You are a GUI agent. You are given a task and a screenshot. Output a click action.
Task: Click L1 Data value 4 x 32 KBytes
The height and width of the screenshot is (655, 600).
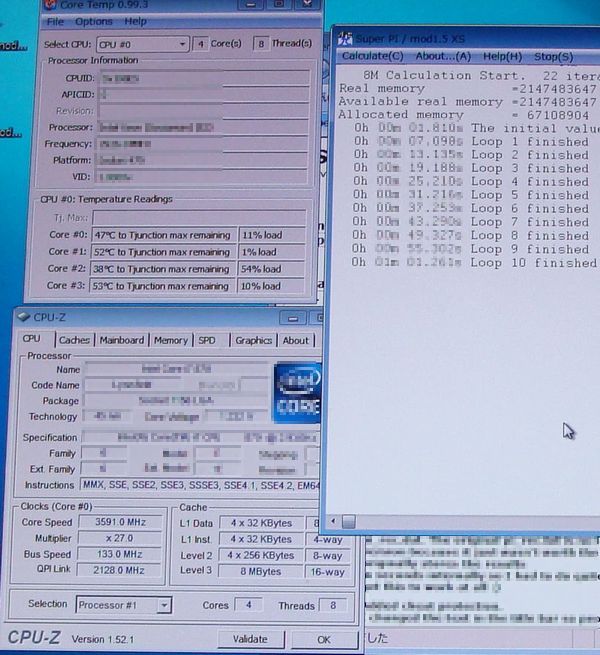click(261, 523)
